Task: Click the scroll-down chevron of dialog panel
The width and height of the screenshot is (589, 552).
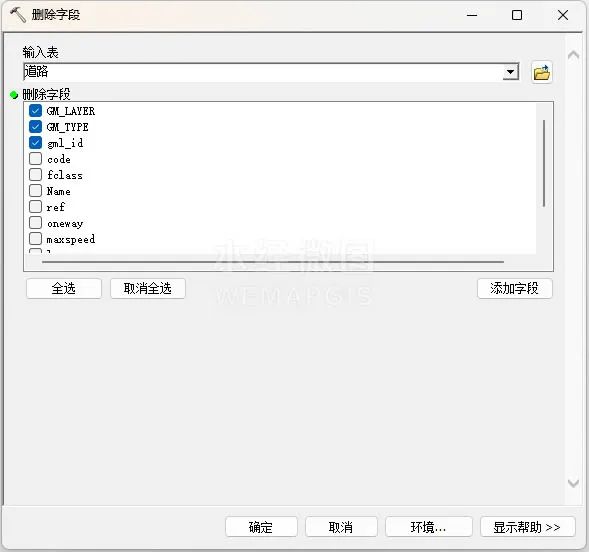Action: 573,483
